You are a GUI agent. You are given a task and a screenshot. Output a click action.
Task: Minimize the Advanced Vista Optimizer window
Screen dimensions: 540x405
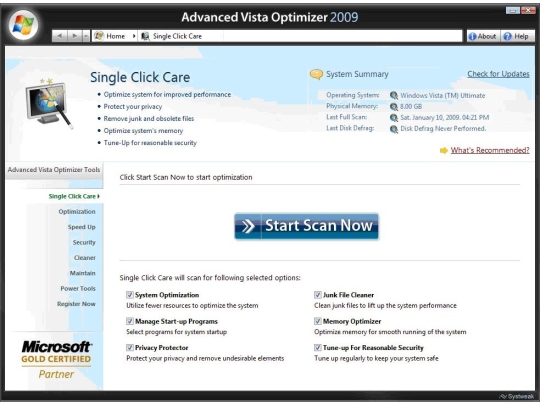pyautogui.click(x=512, y=10)
